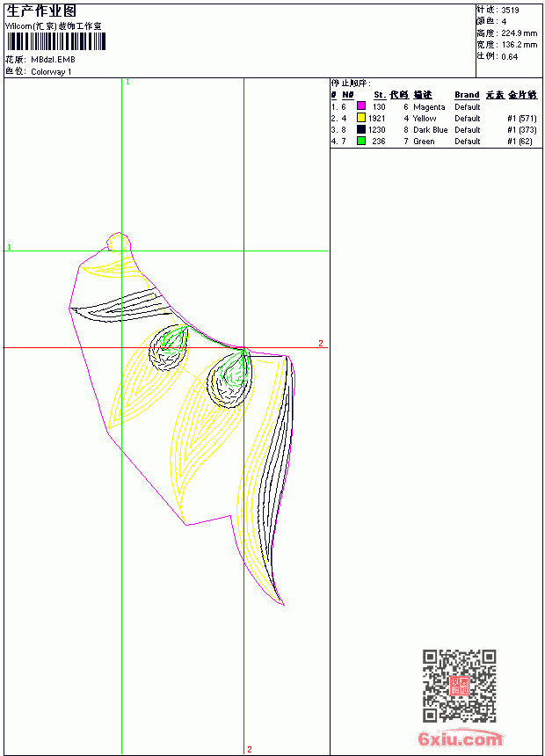Click the Magenta row description text
This screenshot has width=545, height=756.
[429, 107]
